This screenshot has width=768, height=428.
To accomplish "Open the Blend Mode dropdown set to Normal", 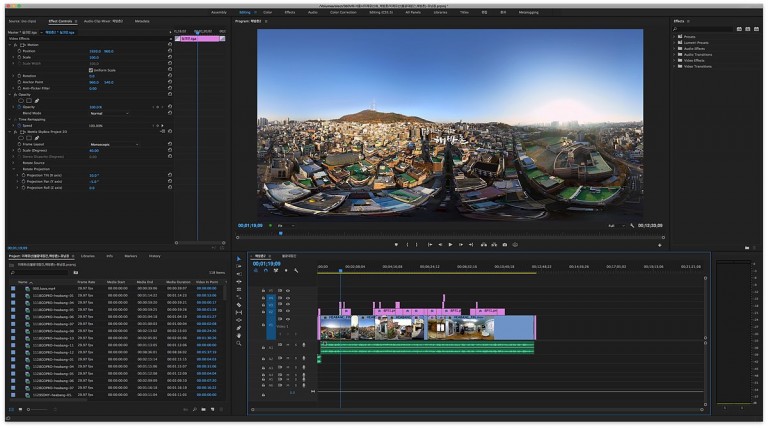I will [108, 113].
